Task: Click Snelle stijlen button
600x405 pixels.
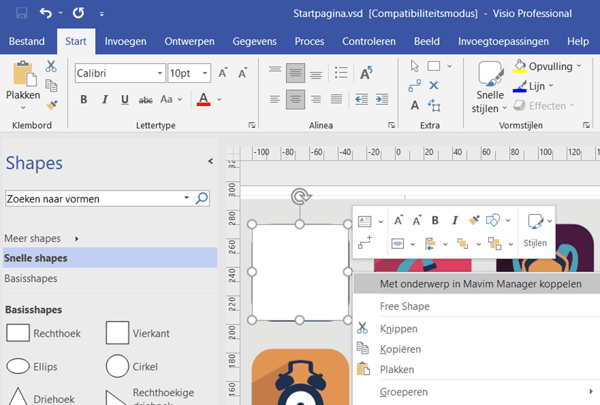Action: pos(489,85)
